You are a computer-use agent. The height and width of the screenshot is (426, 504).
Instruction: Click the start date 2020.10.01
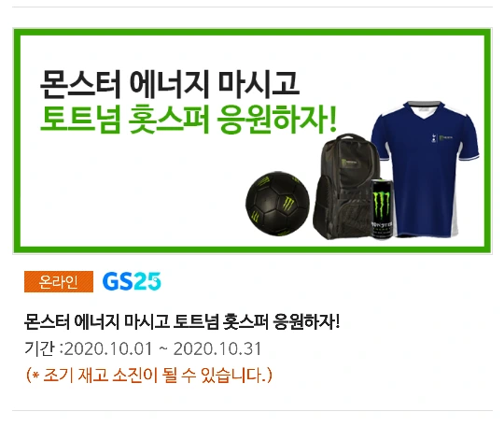(108, 348)
